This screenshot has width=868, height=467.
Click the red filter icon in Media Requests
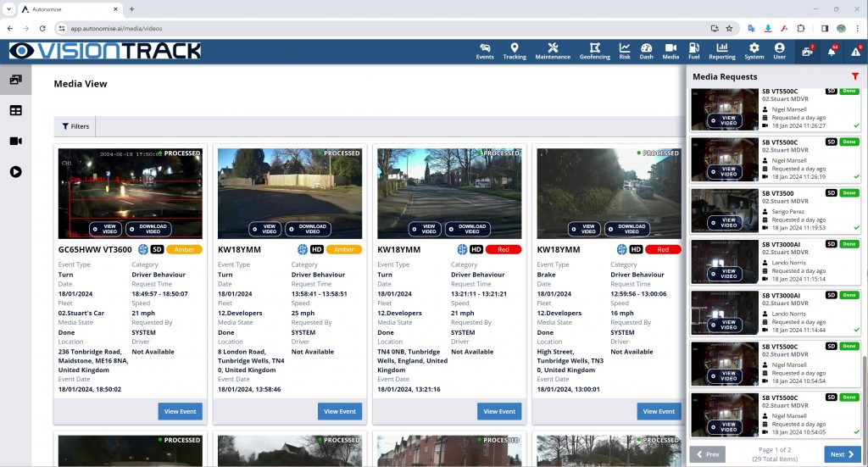pos(854,77)
